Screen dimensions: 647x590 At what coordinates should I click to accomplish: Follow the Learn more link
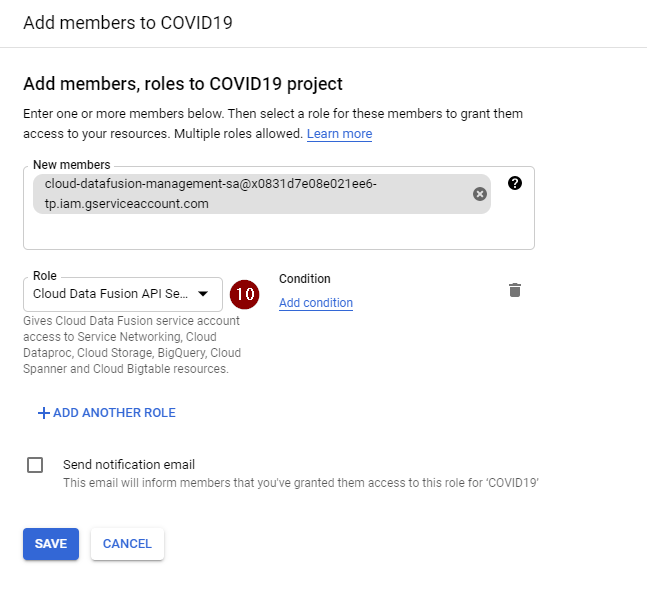(339, 134)
